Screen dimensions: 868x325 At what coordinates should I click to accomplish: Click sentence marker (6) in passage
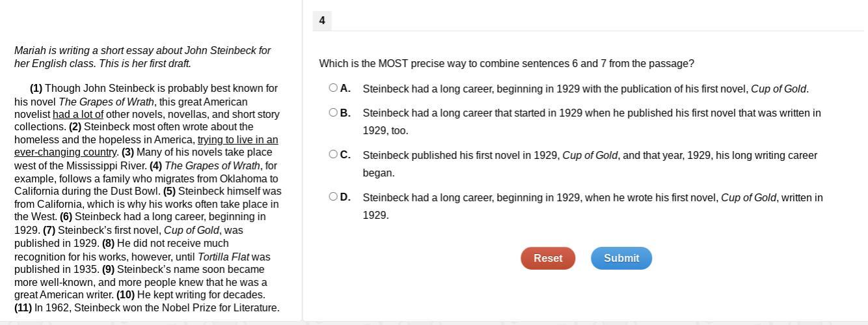point(66,217)
